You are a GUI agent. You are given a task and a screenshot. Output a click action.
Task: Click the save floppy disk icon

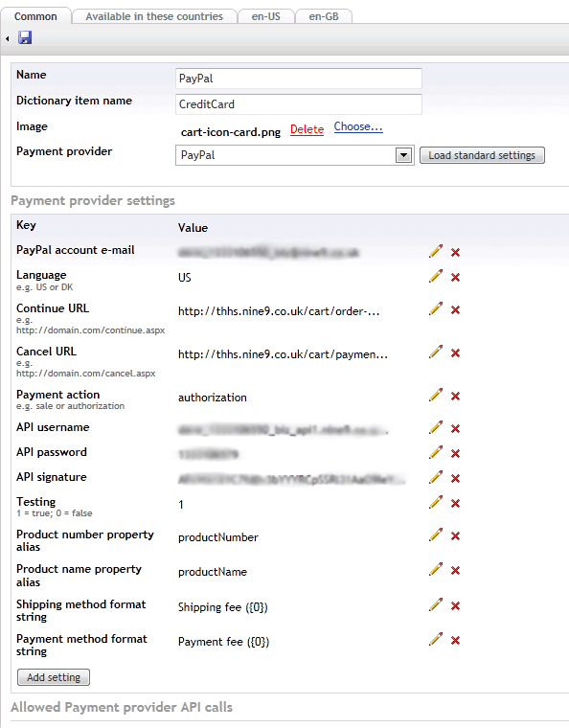click(x=25, y=37)
